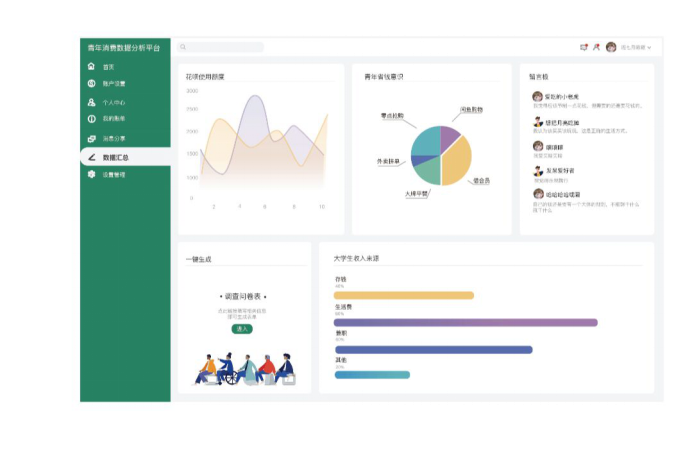Expand the username dropdown chevron
Screen dimensions: 692x474
(649, 47)
